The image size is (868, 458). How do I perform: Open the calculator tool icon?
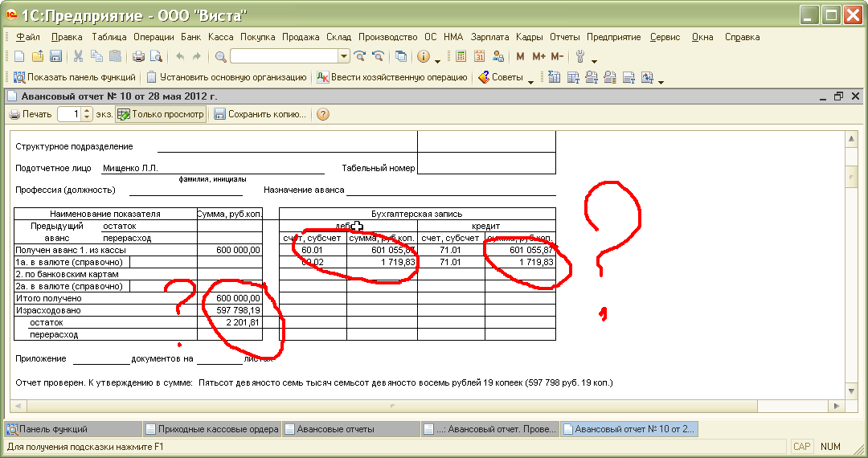461,56
